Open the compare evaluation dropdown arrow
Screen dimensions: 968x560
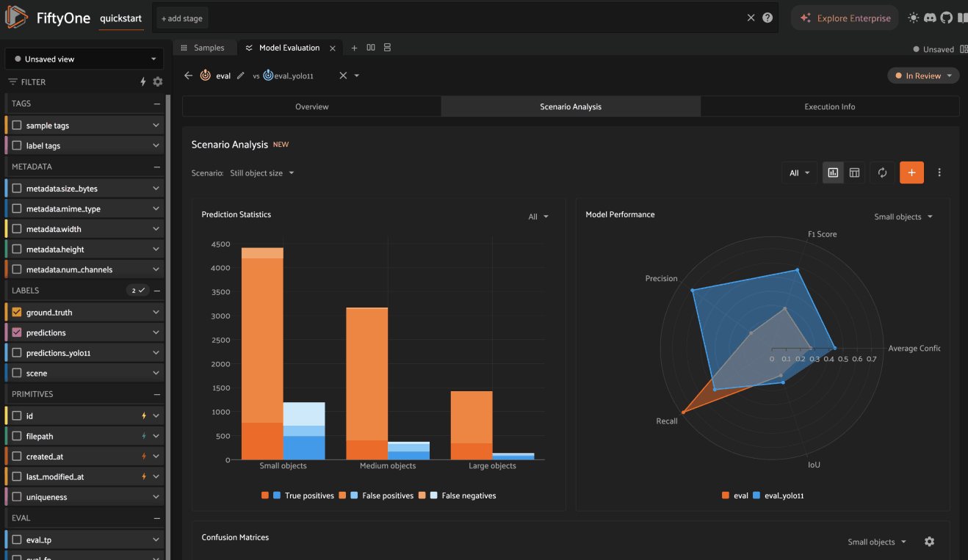coord(357,76)
